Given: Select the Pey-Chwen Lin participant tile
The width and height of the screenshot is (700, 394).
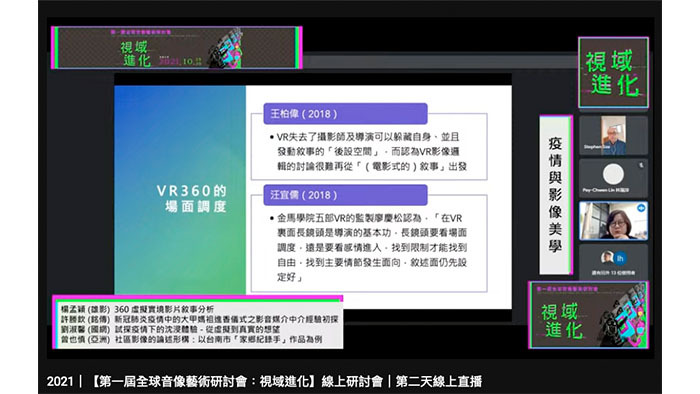Looking at the screenshot, I should point(613,178).
